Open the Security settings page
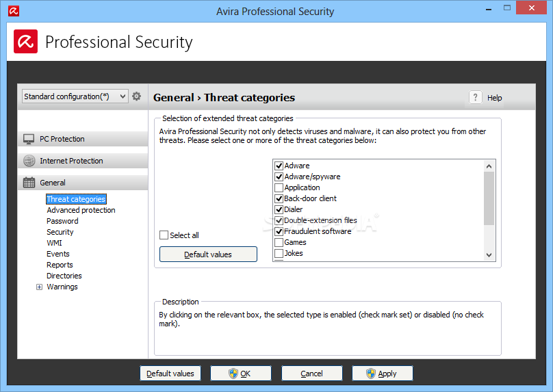Screen dimensions: 553x392 click(x=60, y=232)
